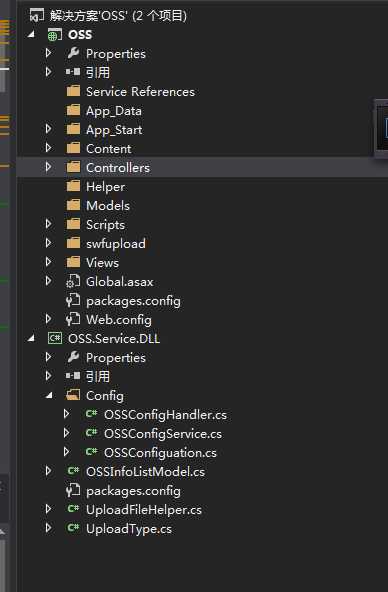
Task: Select the 引用 node under OSS project
Action: (x=98, y=72)
